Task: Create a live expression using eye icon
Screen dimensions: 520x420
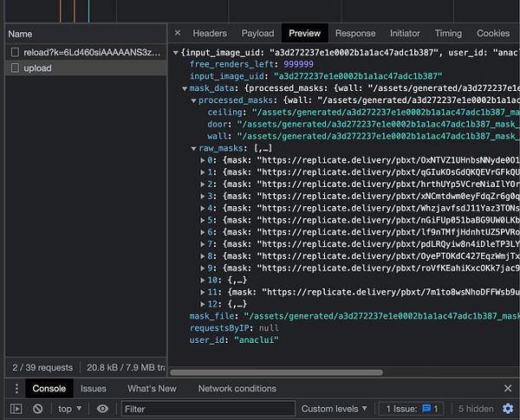Action: (x=102, y=409)
